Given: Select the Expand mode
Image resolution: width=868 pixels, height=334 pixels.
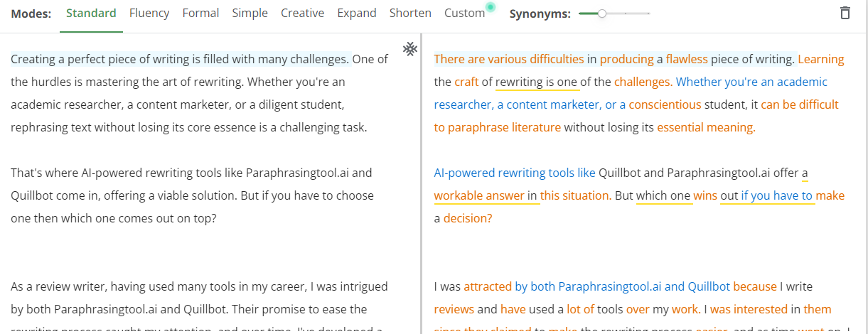Looking at the screenshot, I should [357, 13].
